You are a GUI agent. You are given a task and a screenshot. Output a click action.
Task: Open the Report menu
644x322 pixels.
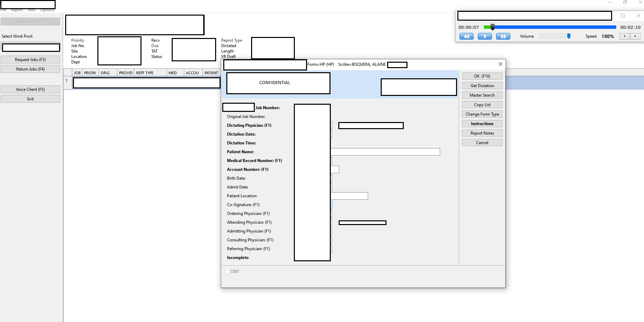(17, 10)
